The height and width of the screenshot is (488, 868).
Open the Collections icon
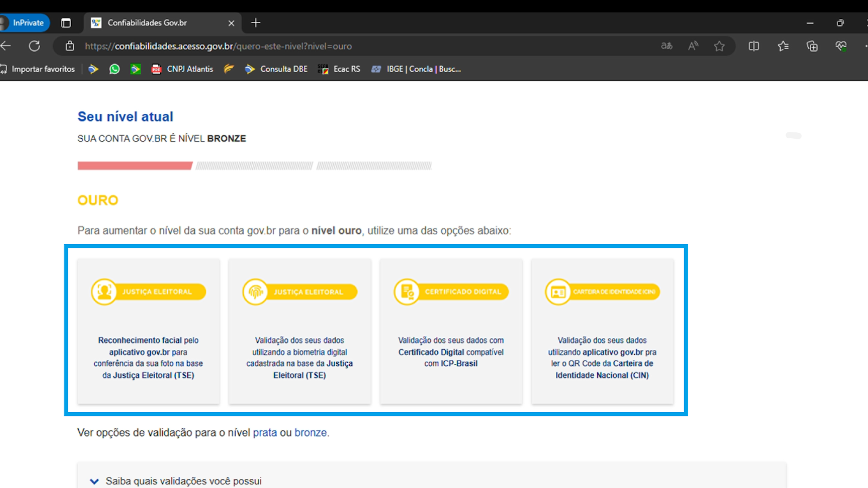pyautogui.click(x=812, y=46)
